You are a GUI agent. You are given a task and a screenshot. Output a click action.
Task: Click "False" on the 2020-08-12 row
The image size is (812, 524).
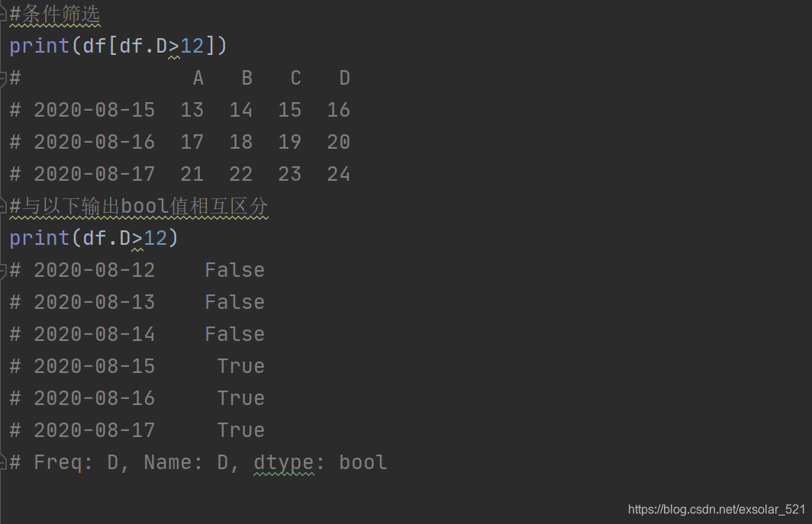tap(234, 270)
